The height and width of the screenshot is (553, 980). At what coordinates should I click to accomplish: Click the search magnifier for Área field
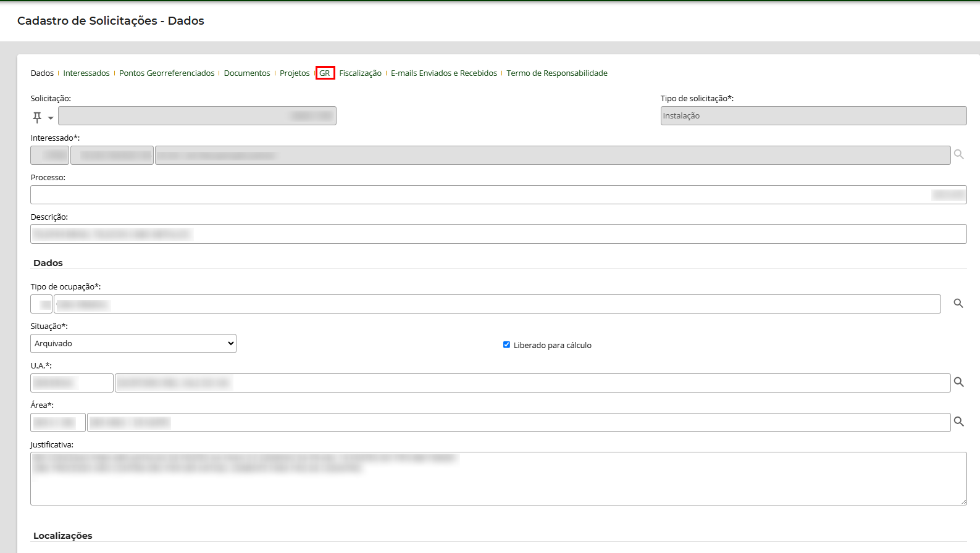958,422
